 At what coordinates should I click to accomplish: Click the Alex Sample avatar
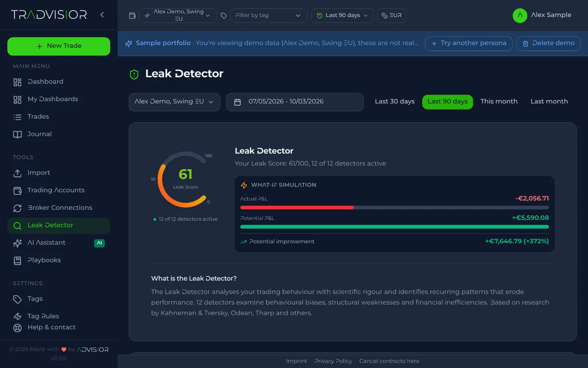point(520,15)
